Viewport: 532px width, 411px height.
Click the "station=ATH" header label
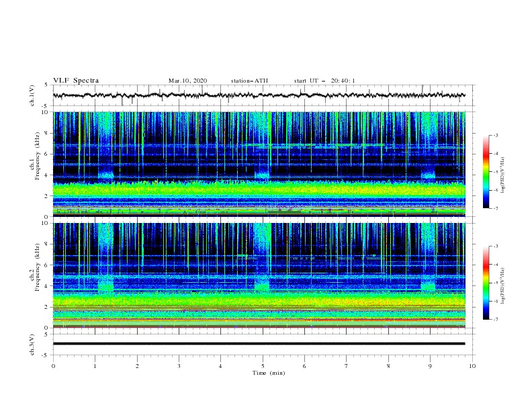pos(249,81)
